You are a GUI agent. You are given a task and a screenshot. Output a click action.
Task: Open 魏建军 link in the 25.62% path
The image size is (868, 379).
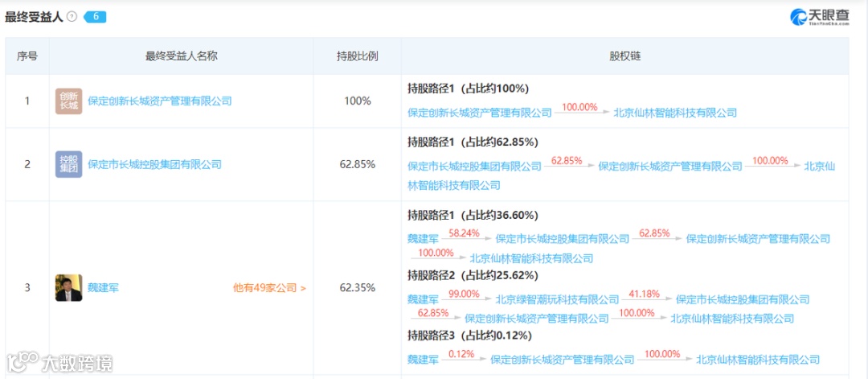click(423, 300)
